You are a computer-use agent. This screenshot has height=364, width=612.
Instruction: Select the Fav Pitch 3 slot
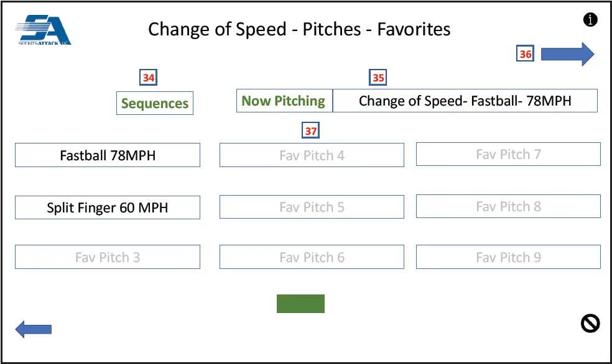pos(108,257)
